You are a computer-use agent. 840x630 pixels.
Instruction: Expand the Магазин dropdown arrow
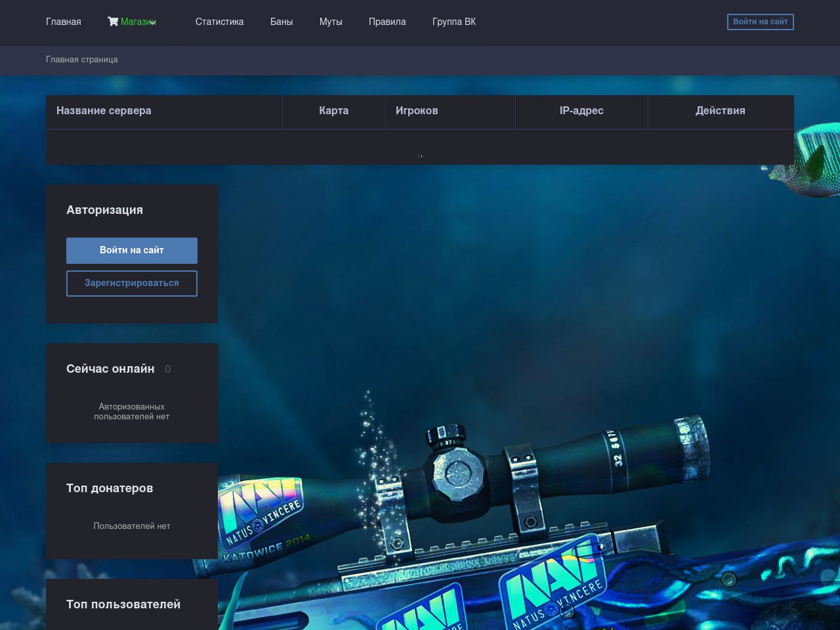coord(153,22)
